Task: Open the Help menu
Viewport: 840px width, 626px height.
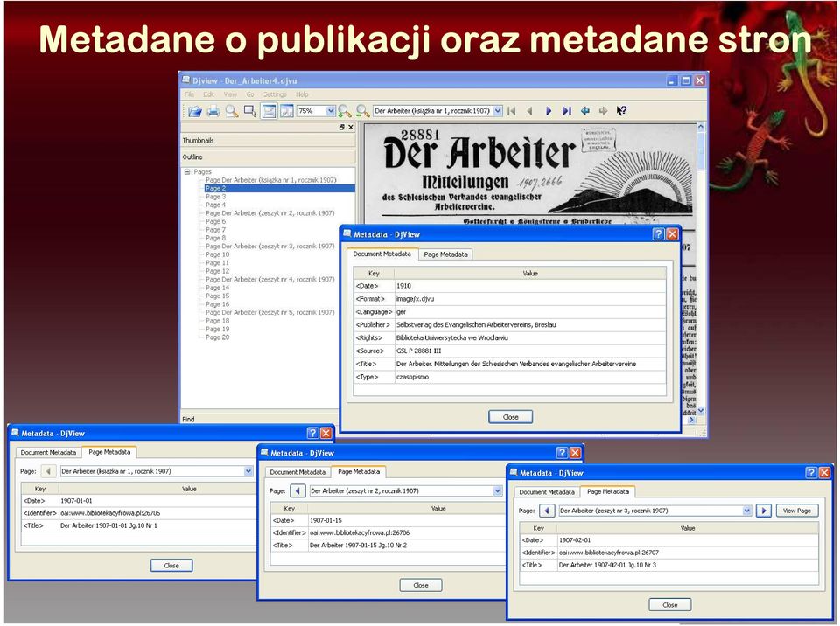Action: [x=302, y=94]
